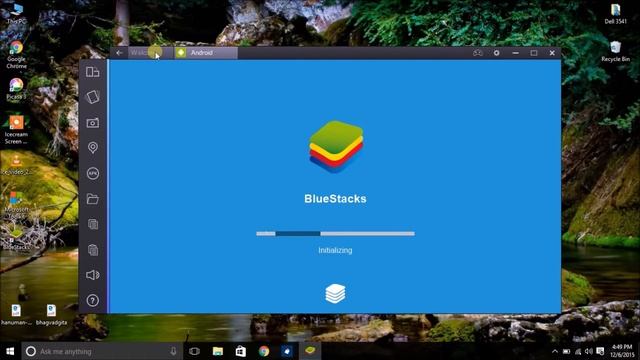Click the volume speaker icon in sidebar
This screenshot has width=640, height=360.
[93, 275]
